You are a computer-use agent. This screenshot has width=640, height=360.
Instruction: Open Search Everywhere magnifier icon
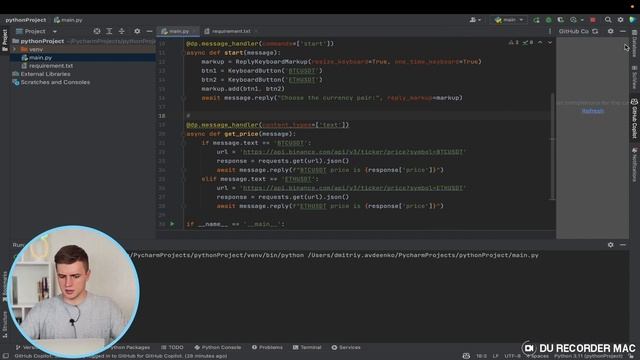[x=608, y=20]
